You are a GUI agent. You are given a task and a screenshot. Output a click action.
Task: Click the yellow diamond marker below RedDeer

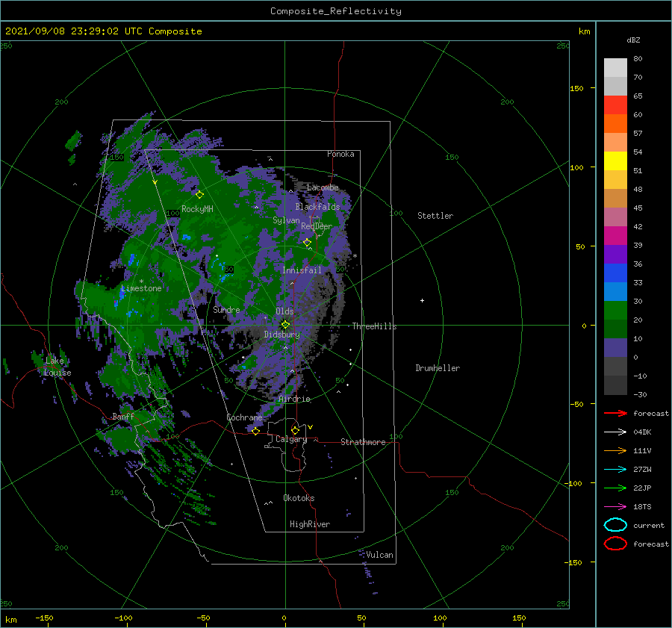coord(307,243)
